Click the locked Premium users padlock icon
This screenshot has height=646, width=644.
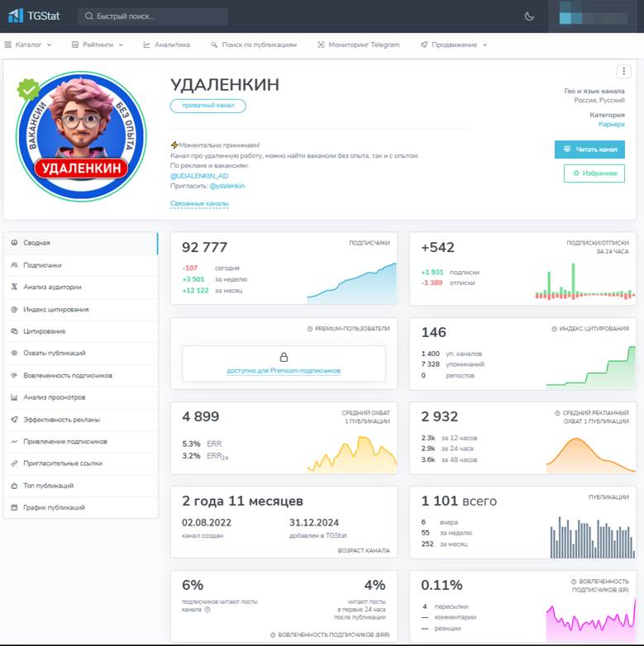[284, 358]
